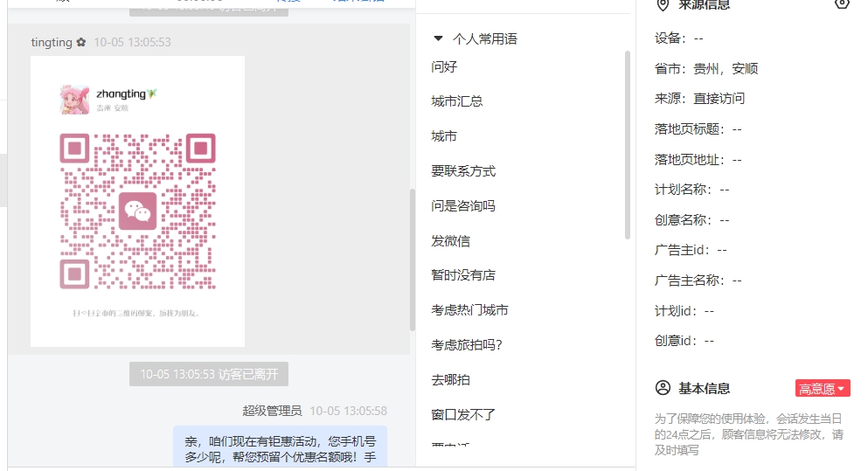This screenshot has width=868, height=471.
Task: Click the quick phrases list scrollbar
Action: tap(628, 145)
